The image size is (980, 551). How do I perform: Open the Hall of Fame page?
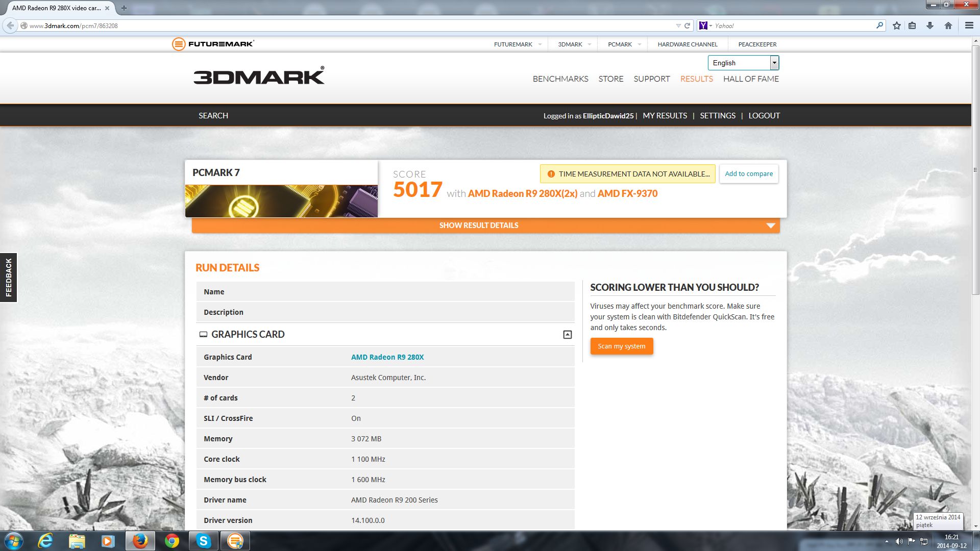[x=751, y=79]
